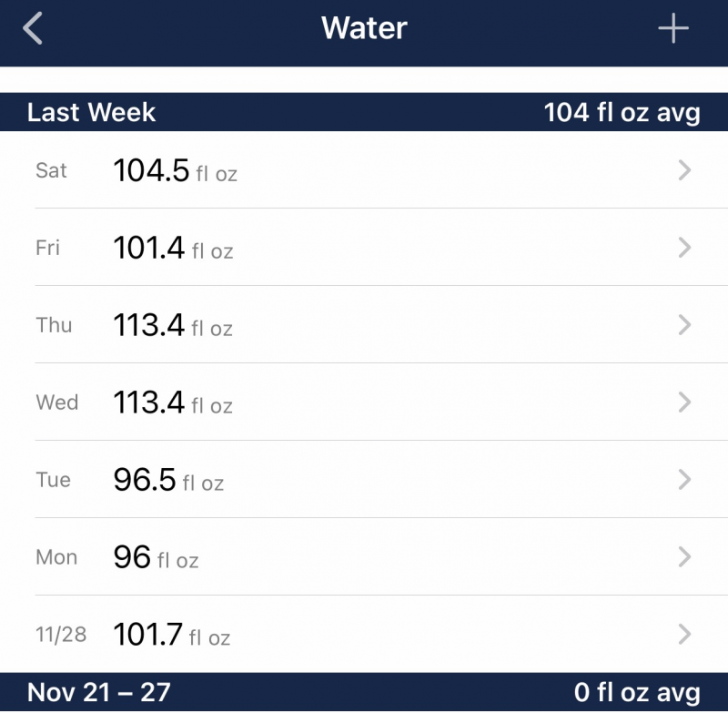Click the chevron beside Tuesday's entry
The image size is (728, 713).
[x=684, y=480]
